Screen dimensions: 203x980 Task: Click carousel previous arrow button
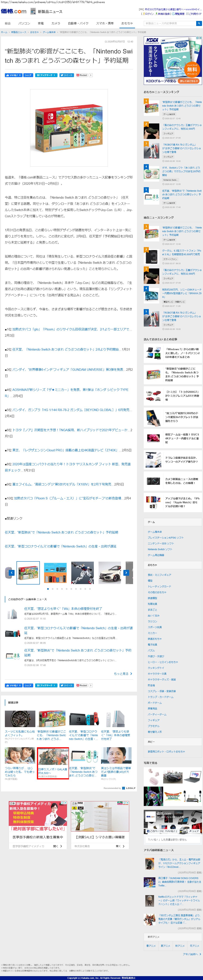(x=11, y=572)
